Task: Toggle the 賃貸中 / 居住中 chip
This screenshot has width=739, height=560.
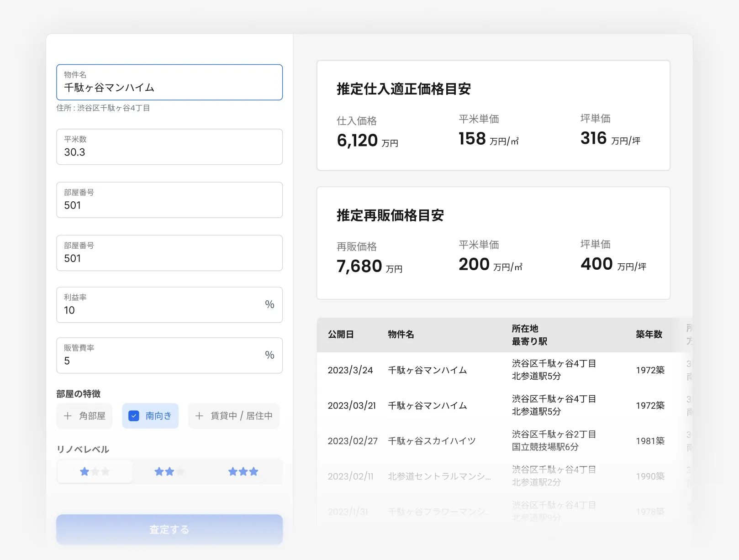Action: point(234,416)
